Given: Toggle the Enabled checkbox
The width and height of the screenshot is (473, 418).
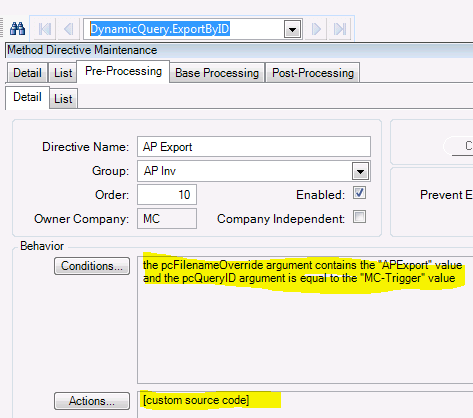Looking at the screenshot, I should pos(359,193).
